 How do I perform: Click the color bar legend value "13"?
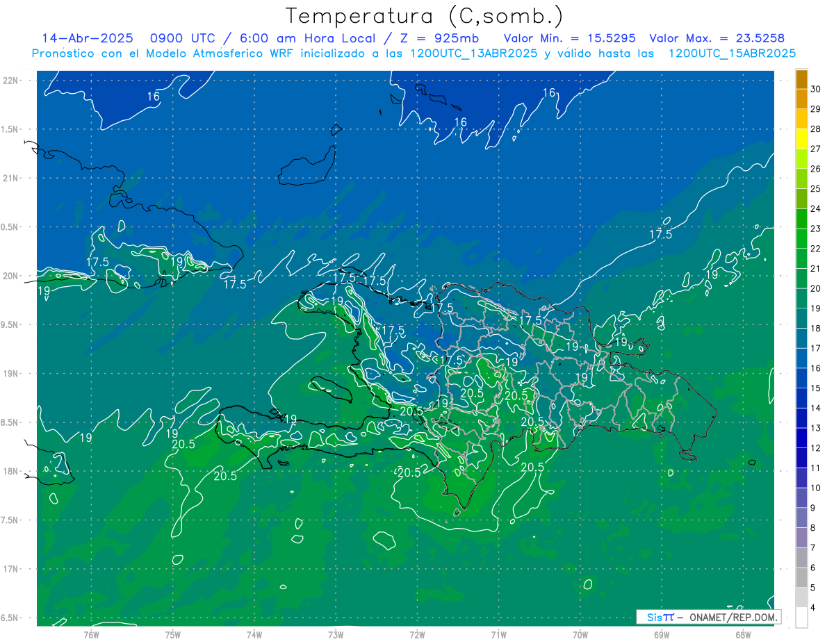[x=816, y=428]
